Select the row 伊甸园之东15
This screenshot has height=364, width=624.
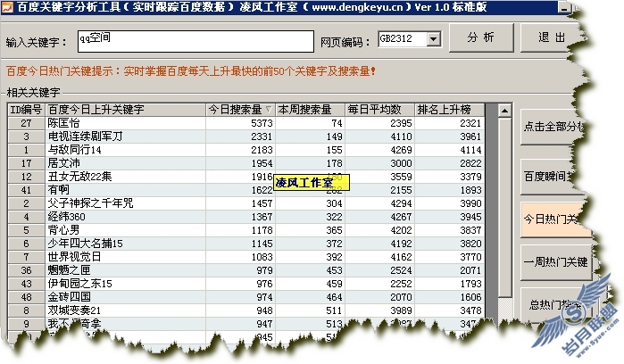[245, 284]
